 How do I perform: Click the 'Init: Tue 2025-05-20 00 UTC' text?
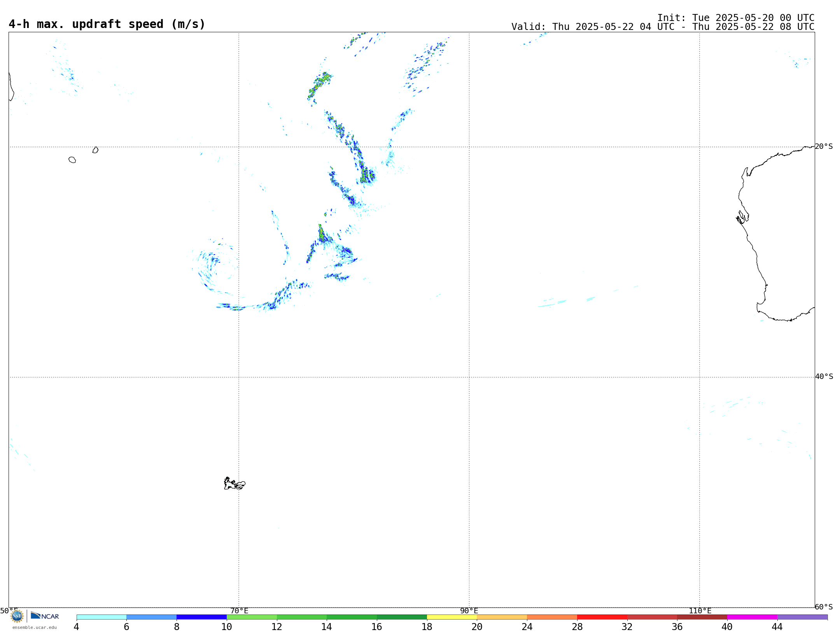pyautogui.click(x=736, y=18)
